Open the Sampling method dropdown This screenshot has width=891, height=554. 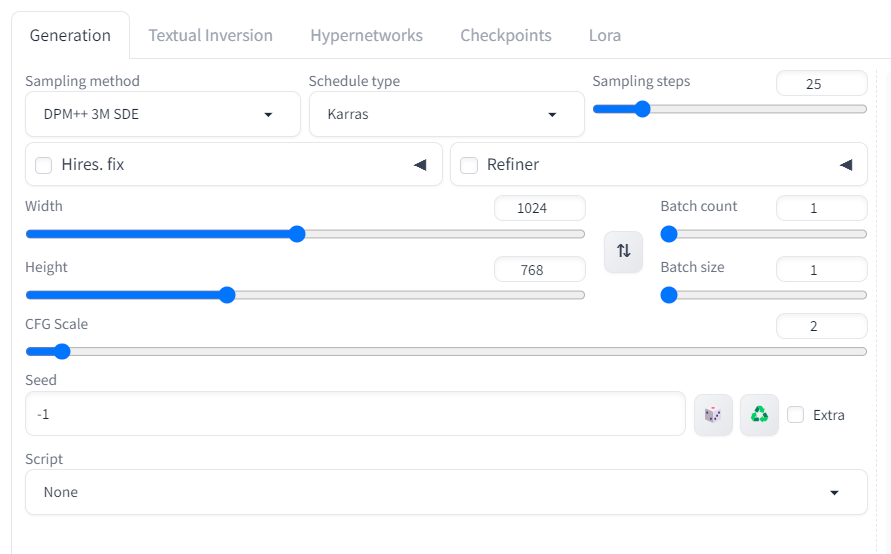click(x=162, y=114)
